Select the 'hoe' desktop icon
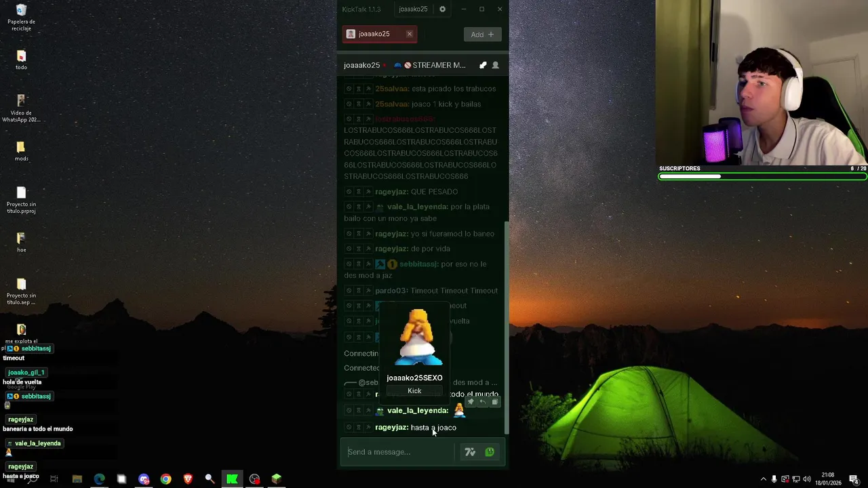868x488 pixels. (x=21, y=243)
